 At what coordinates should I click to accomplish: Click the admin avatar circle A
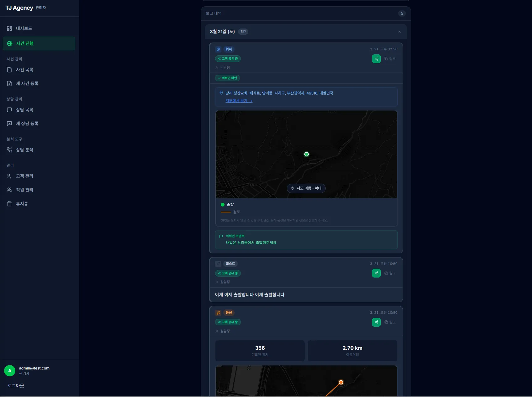click(10, 371)
